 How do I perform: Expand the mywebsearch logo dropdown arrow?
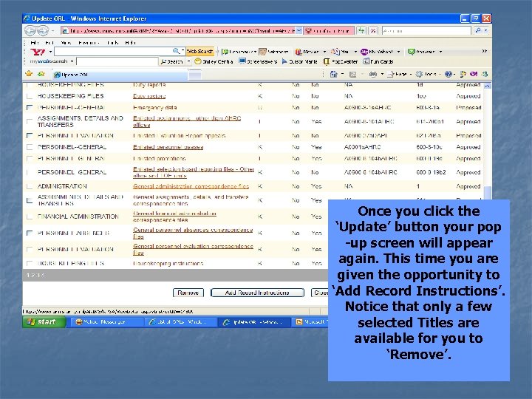72,61
